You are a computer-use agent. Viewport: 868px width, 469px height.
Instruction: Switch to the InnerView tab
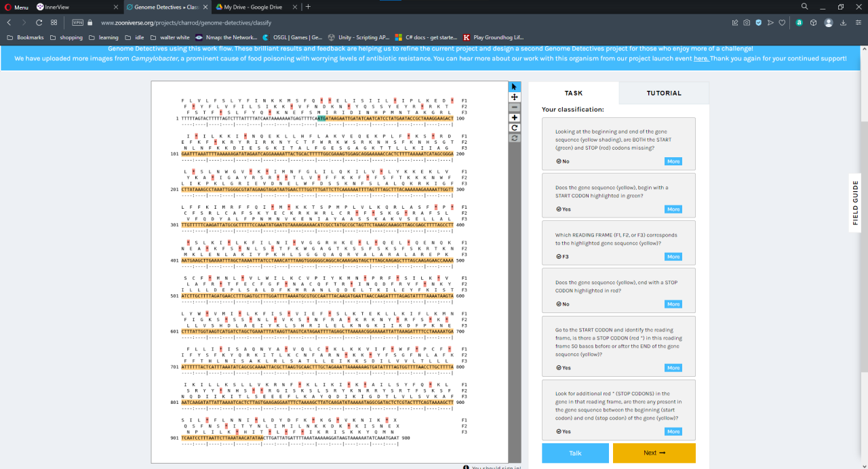tap(76, 7)
